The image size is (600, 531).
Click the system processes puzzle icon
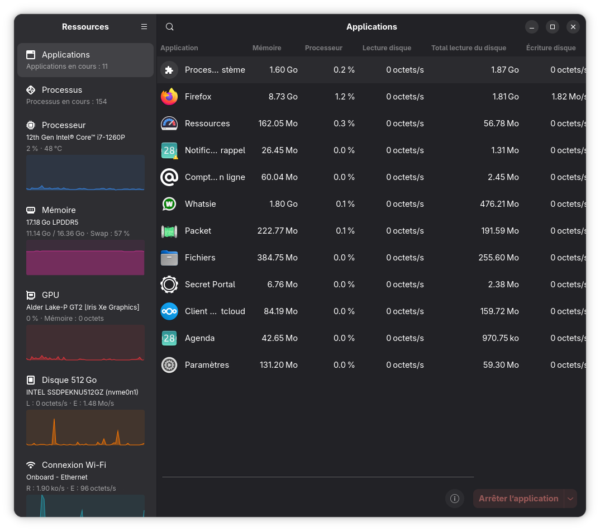169,70
